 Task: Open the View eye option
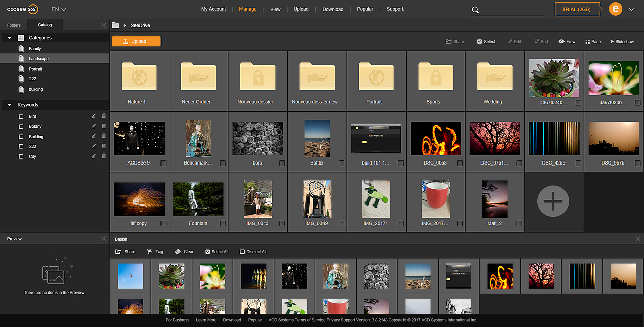click(x=567, y=42)
